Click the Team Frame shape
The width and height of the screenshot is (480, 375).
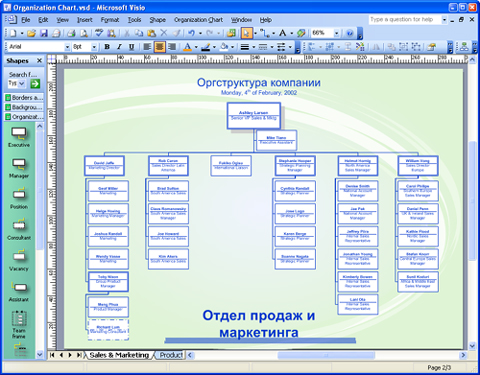pyautogui.click(x=19, y=324)
